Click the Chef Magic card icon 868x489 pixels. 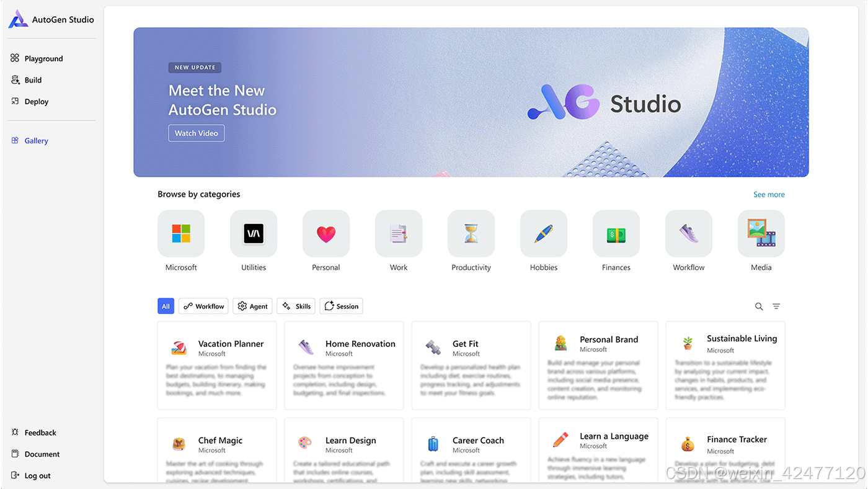tap(179, 444)
